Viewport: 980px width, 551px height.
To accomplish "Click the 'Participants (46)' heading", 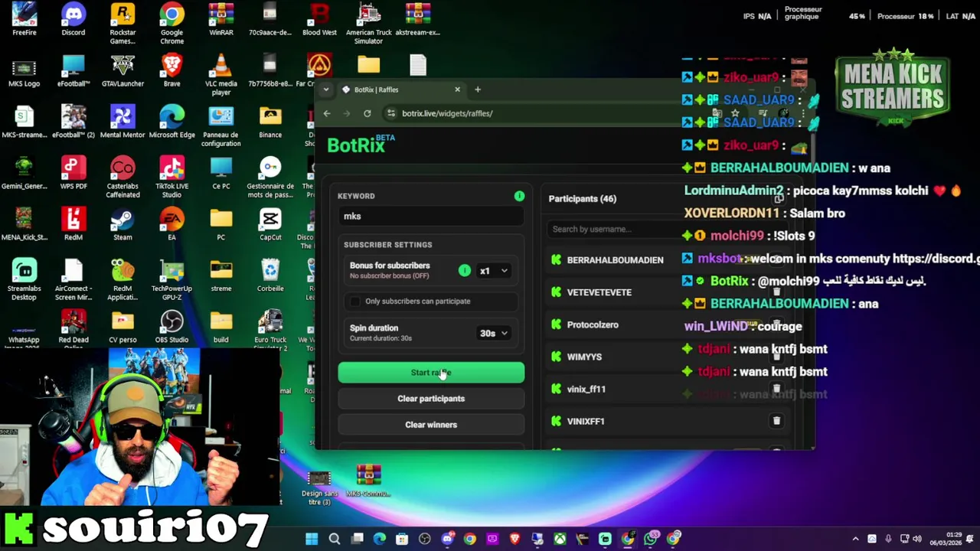I will (x=582, y=199).
